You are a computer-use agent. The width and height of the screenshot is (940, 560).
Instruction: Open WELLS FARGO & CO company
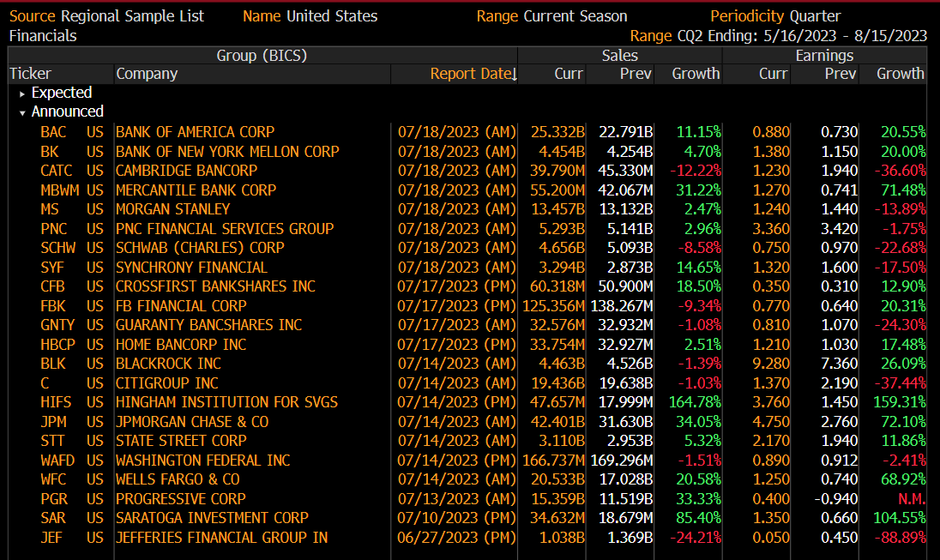178,479
